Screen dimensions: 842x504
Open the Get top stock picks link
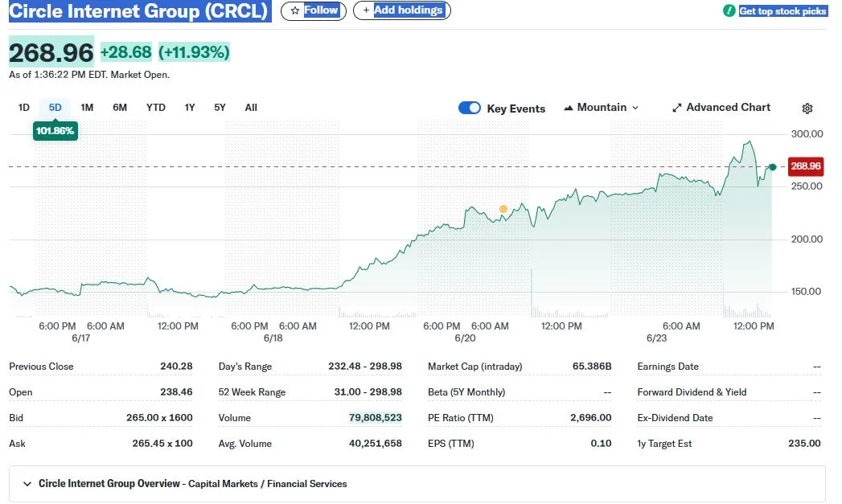[782, 10]
